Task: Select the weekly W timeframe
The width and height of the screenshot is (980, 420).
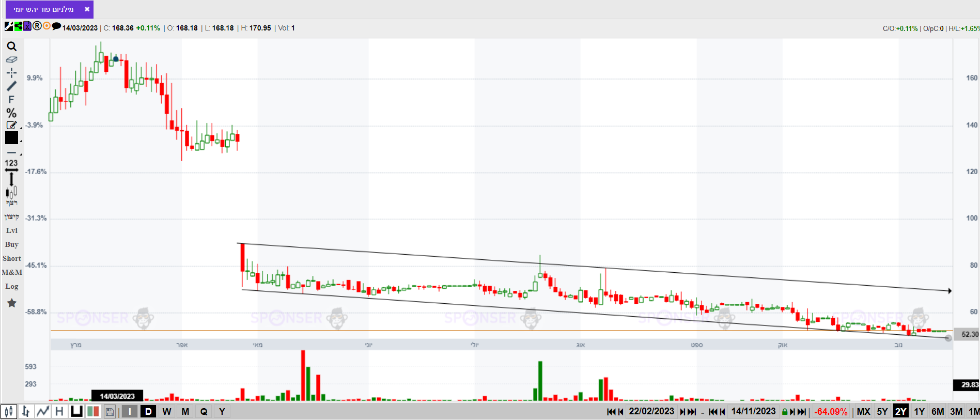Action: coord(167,411)
